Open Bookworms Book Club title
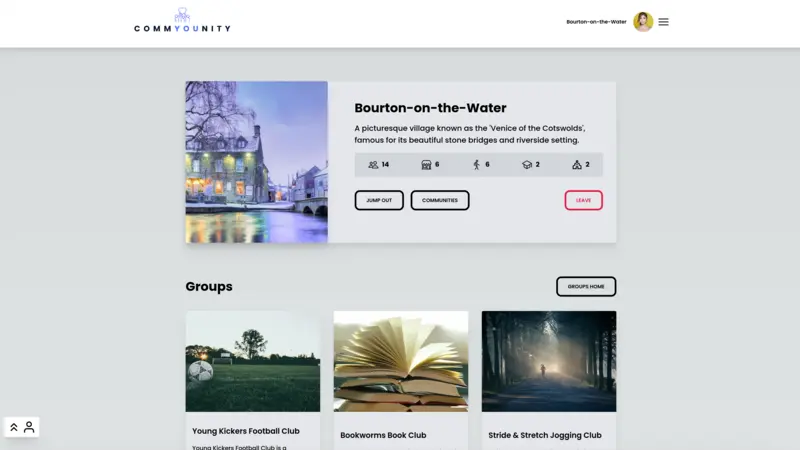The height and width of the screenshot is (450, 800). coord(383,435)
